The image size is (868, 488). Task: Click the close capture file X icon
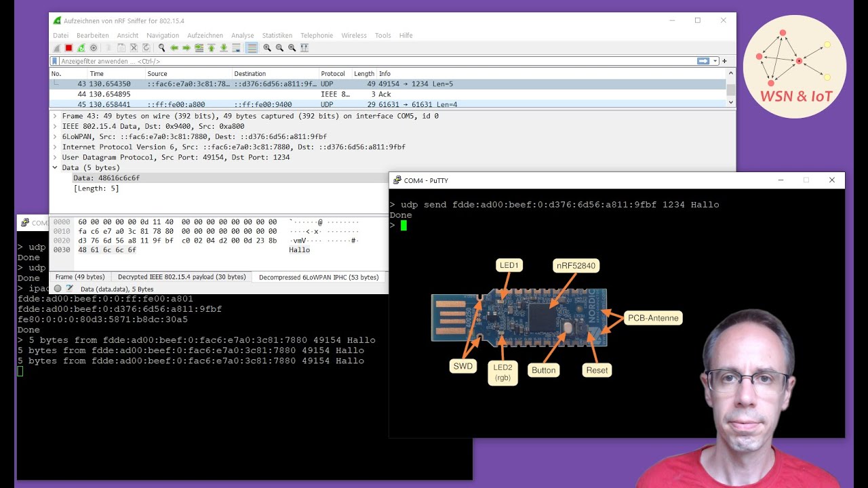134,48
